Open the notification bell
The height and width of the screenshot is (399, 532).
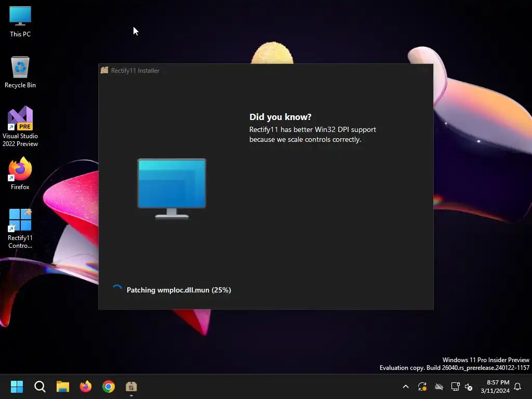[x=517, y=387]
